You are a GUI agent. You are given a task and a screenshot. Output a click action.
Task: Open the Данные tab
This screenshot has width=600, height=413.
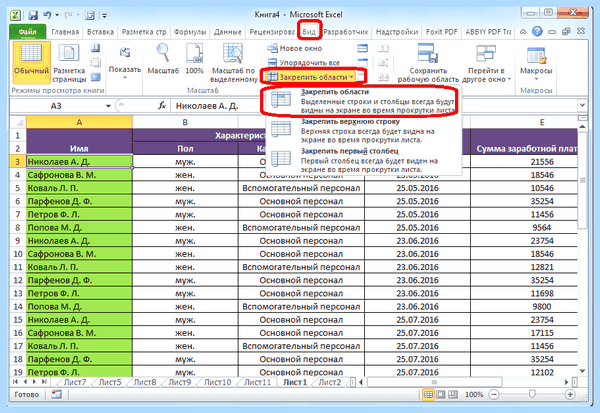click(x=228, y=32)
